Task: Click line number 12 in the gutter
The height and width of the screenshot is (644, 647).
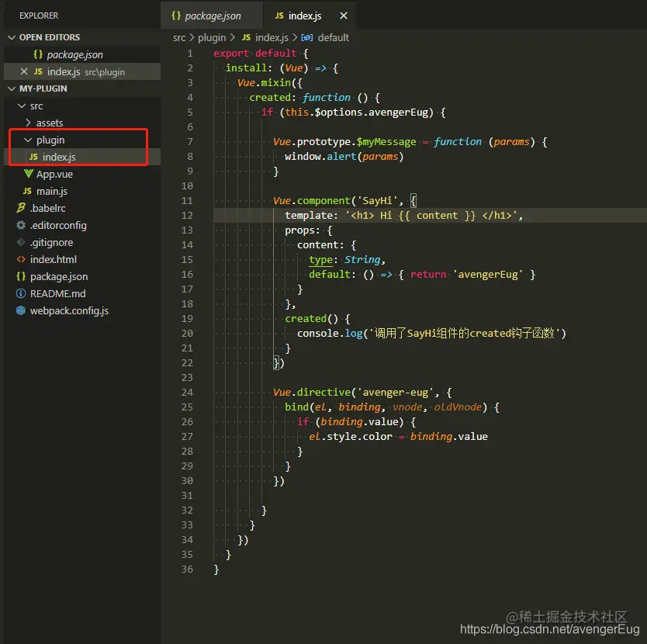Action: (x=187, y=216)
